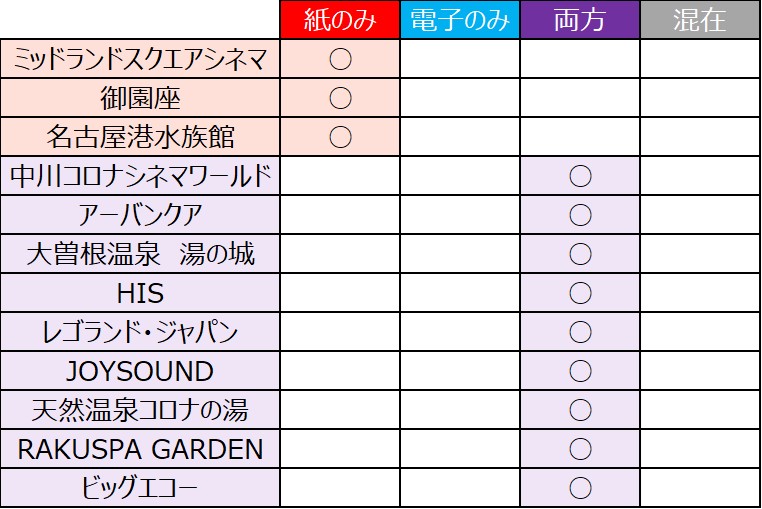This screenshot has height=509, width=762.
Task: Click the circle in 中川コロナシネマワールド row
Action: (x=580, y=176)
